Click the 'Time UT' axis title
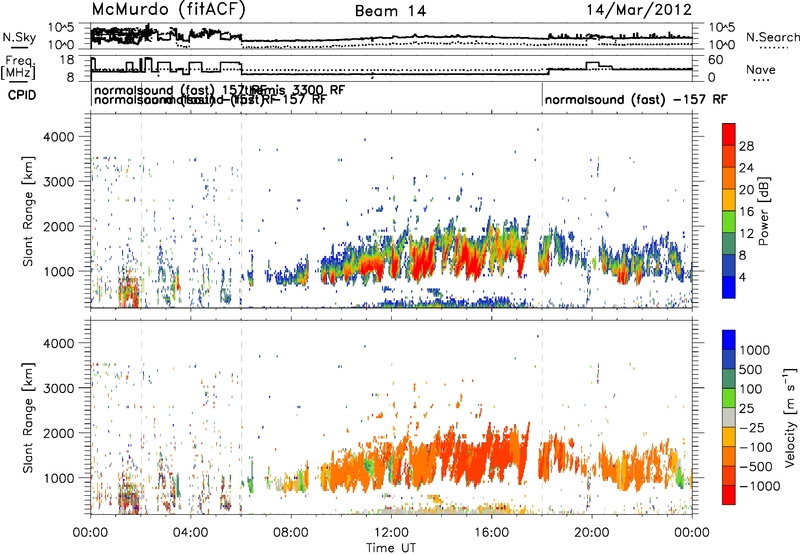 [391, 548]
